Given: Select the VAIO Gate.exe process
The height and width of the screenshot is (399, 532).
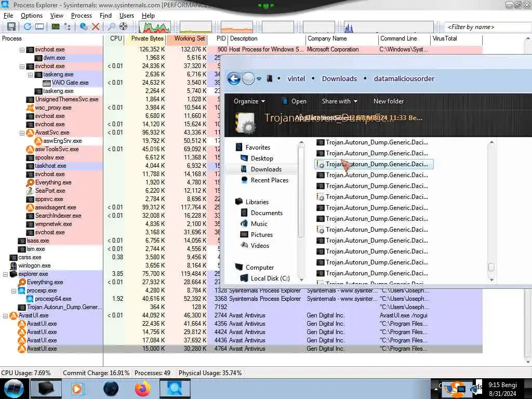Looking at the screenshot, I should pos(70,83).
